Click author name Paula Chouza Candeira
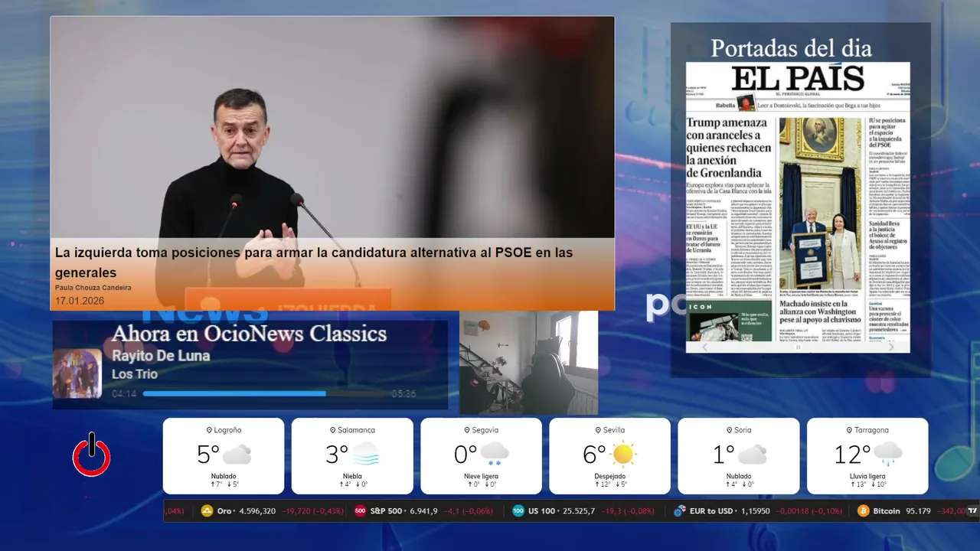The height and width of the screenshot is (551, 980). point(93,288)
